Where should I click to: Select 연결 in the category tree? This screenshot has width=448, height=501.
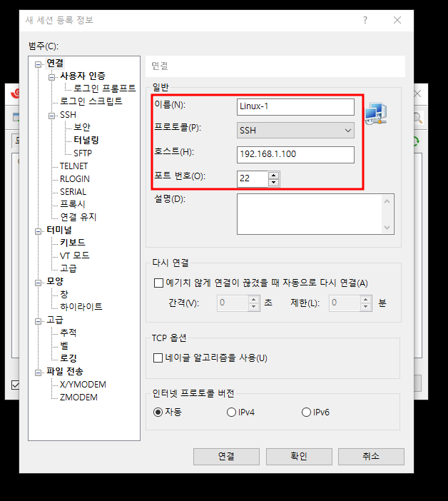coord(55,64)
